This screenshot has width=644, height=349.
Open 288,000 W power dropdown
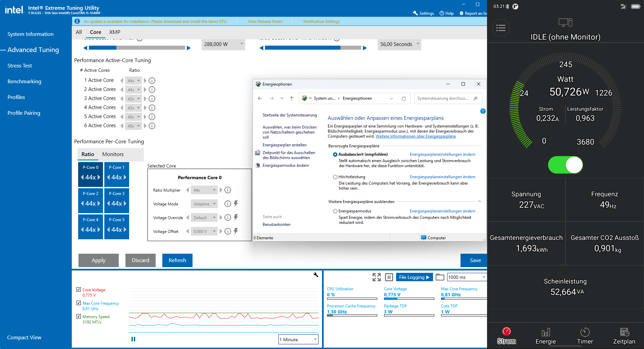(x=223, y=44)
